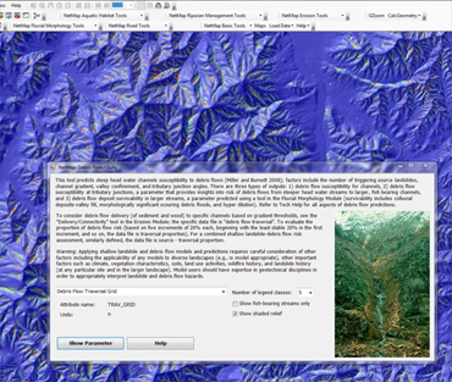452x382 pixels.
Task: Enable Show fish-bearing streams only
Action: coord(235,304)
